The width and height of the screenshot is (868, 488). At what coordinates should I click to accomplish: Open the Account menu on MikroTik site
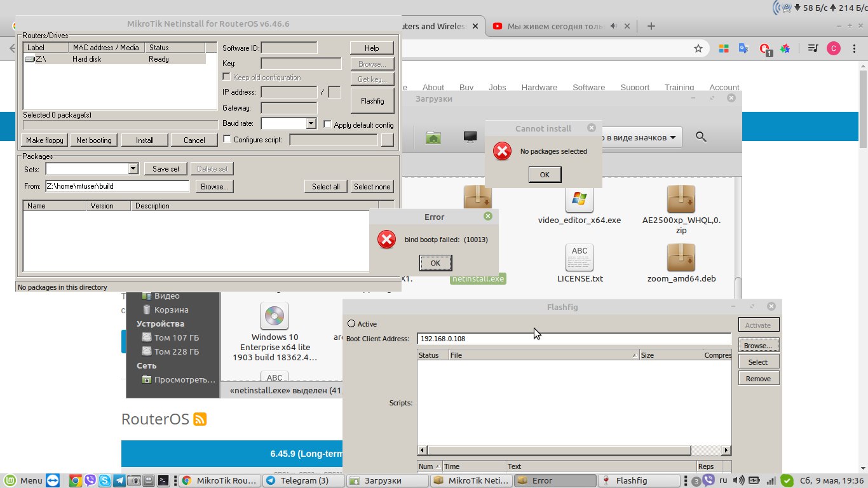(724, 88)
